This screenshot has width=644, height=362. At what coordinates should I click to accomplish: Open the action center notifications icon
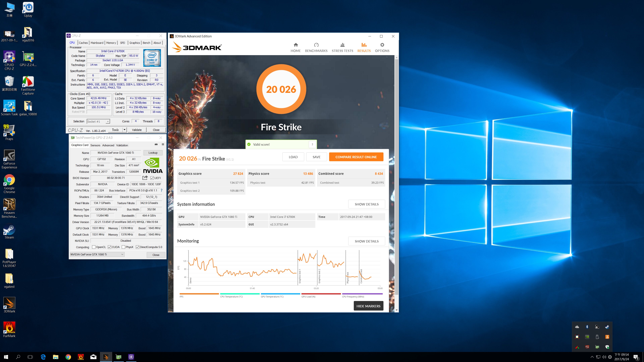click(x=636, y=357)
